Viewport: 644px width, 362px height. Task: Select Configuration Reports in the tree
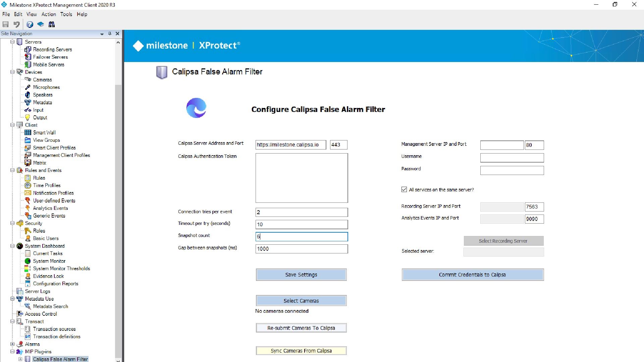(56, 284)
